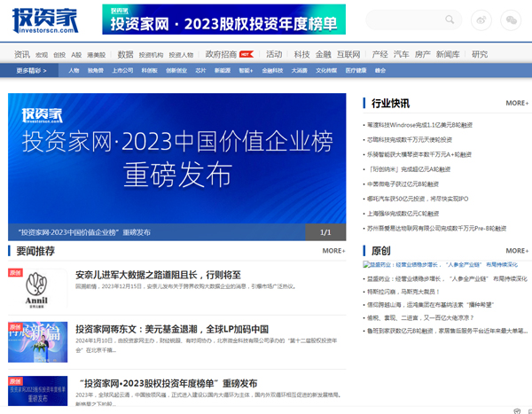Open the WeChat social icon
This screenshot has width=532, height=414.
511,20
